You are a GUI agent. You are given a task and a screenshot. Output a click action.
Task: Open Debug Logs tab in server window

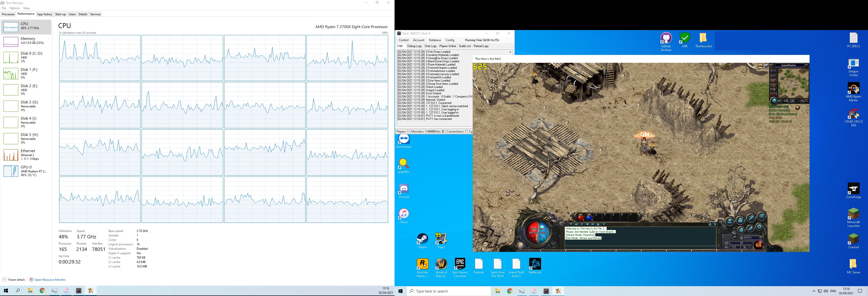[415, 46]
